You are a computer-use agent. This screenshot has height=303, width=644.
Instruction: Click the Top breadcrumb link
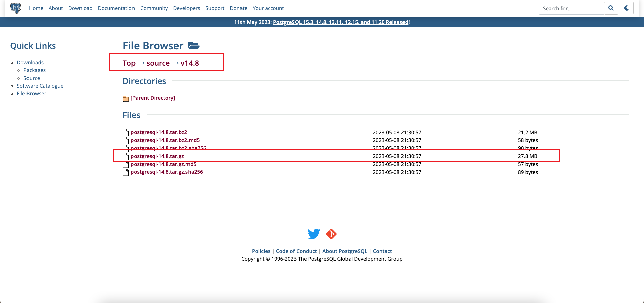(x=129, y=63)
